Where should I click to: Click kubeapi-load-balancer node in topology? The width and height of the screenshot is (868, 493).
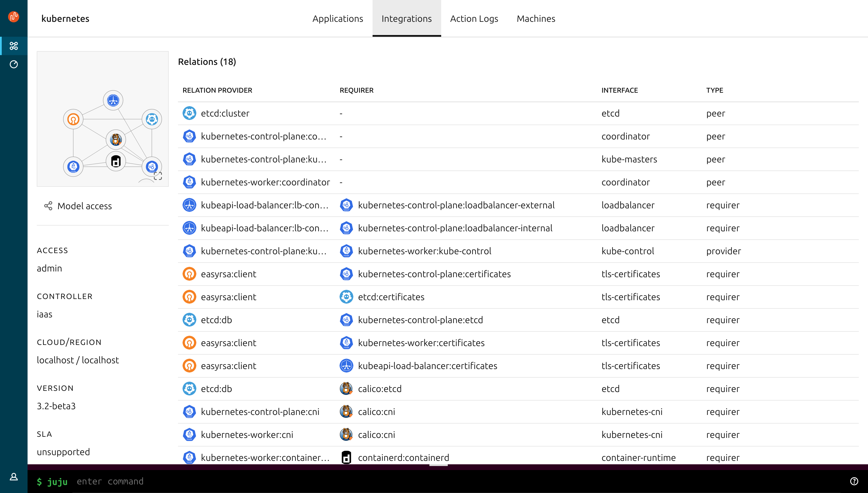(x=113, y=100)
